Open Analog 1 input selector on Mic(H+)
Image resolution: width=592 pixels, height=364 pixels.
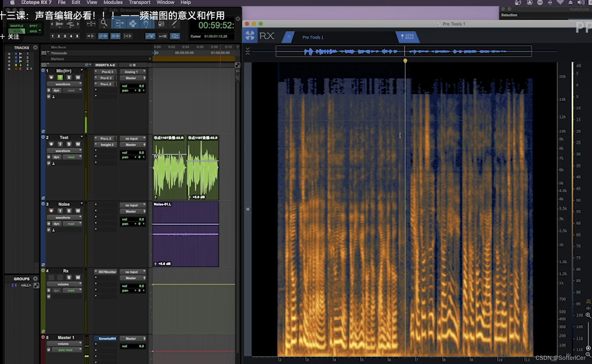[133, 72]
